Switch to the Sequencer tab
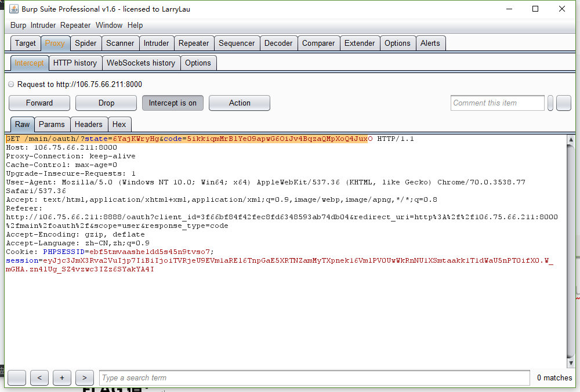The image size is (580, 392). [x=237, y=43]
